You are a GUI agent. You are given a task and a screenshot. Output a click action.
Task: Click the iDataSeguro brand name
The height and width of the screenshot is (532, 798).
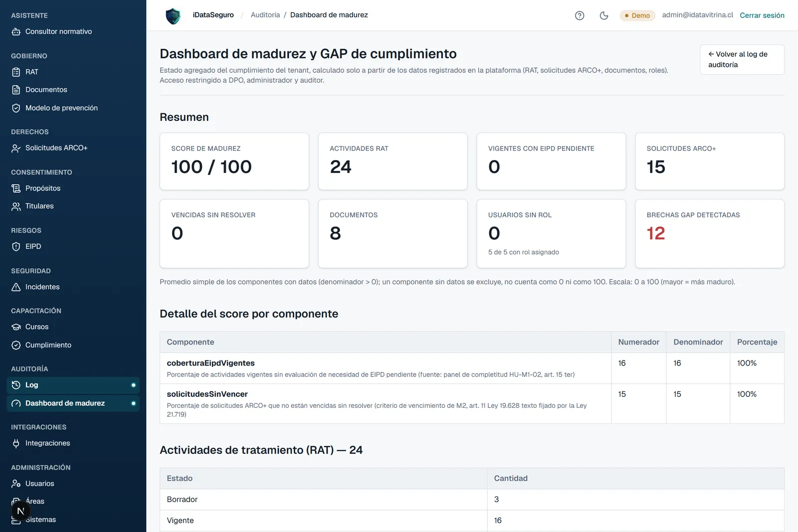pyautogui.click(x=213, y=15)
